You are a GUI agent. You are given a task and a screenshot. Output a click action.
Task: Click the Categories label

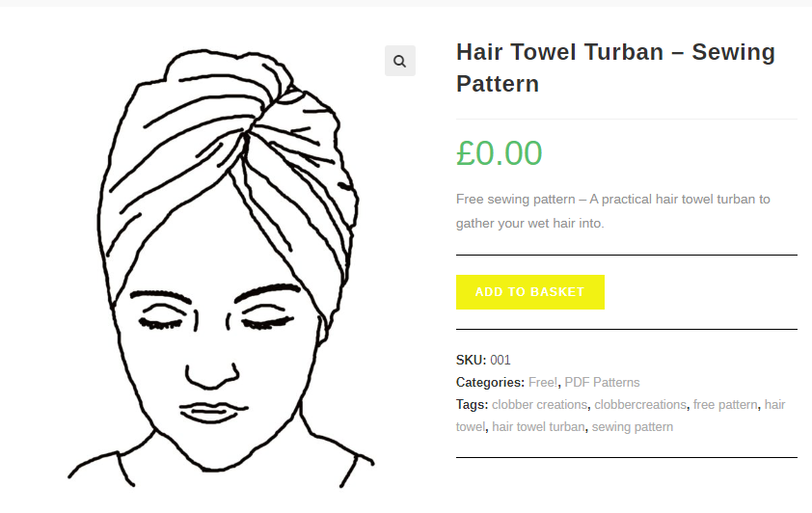[x=490, y=382]
